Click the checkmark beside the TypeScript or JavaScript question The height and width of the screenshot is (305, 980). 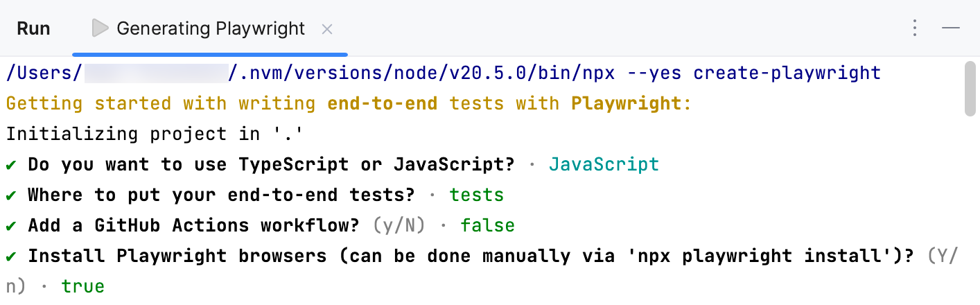[11, 165]
